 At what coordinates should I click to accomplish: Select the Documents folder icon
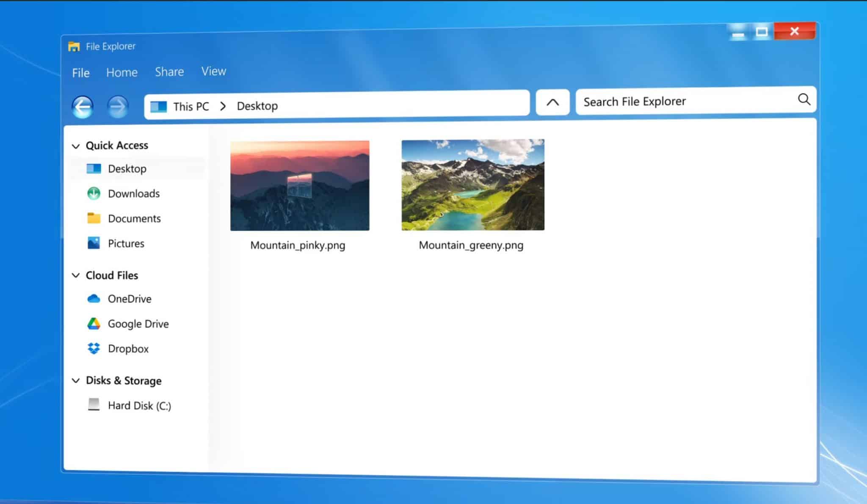94,218
